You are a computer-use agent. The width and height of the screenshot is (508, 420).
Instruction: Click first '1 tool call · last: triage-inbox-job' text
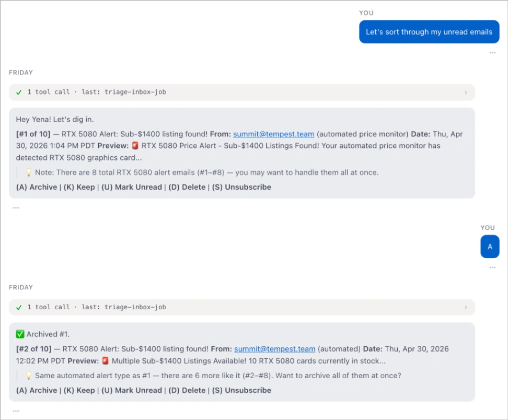pyautogui.click(x=97, y=92)
